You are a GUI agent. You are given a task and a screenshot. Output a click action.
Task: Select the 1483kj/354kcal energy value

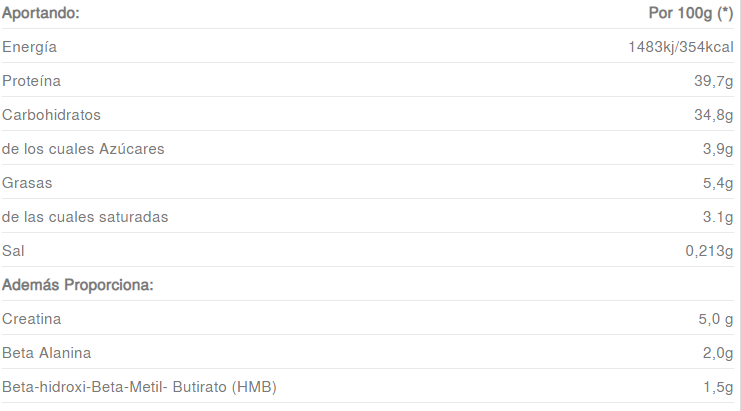pos(681,47)
